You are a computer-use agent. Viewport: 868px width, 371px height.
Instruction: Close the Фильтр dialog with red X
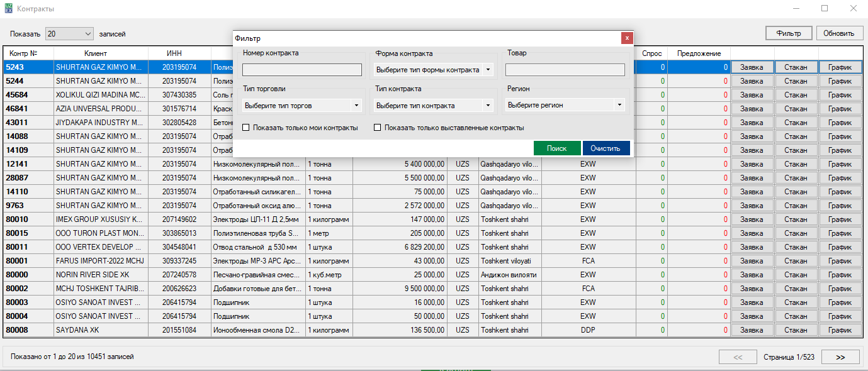(626, 38)
